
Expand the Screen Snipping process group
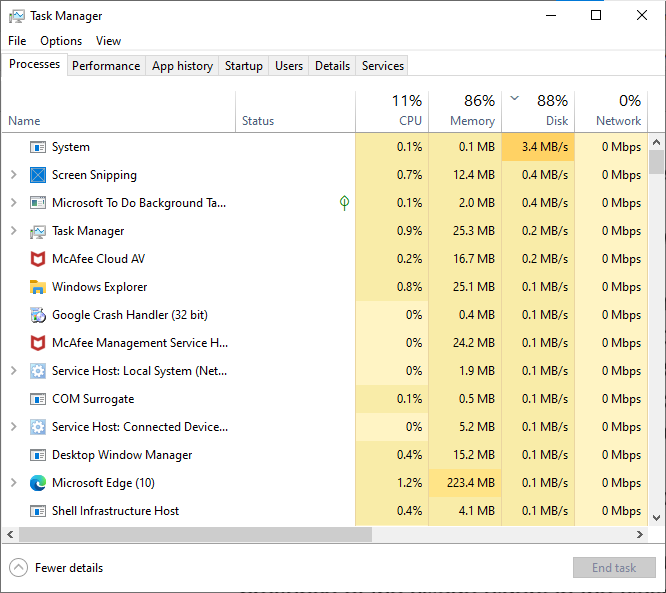coord(14,175)
